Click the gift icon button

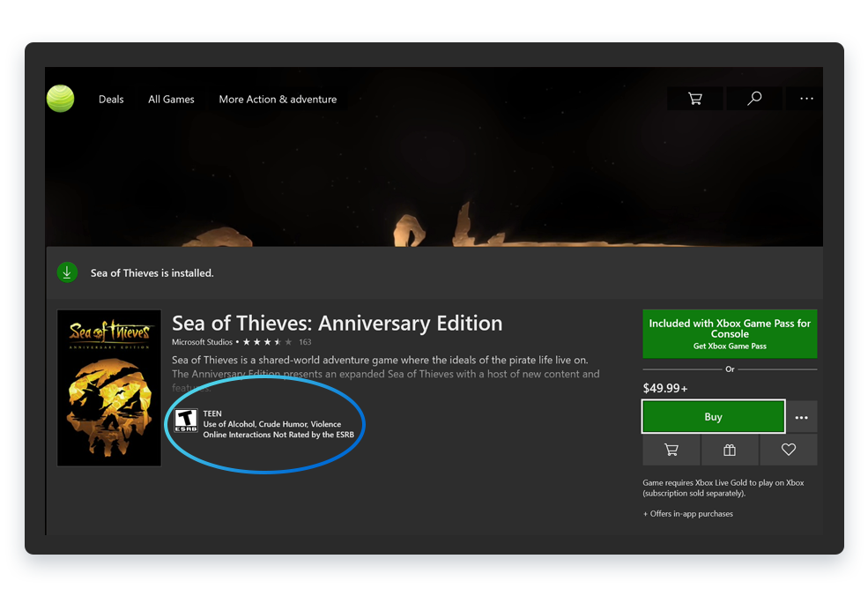pos(730,450)
